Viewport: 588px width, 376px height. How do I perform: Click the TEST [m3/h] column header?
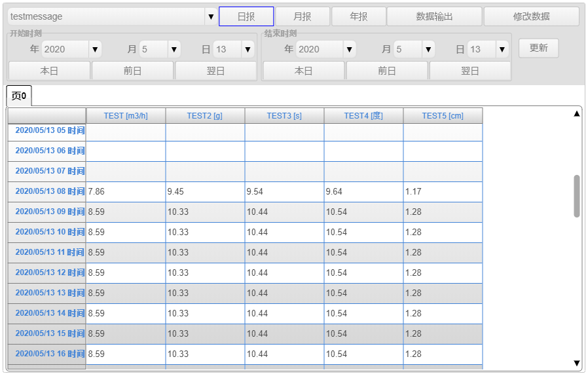126,116
